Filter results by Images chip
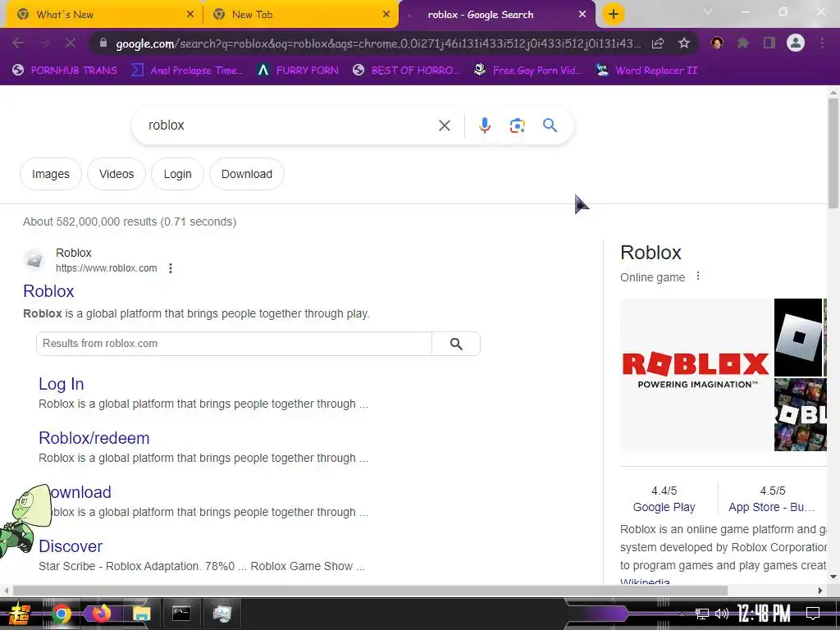This screenshot has width=840, height=630. coord(51,174)
